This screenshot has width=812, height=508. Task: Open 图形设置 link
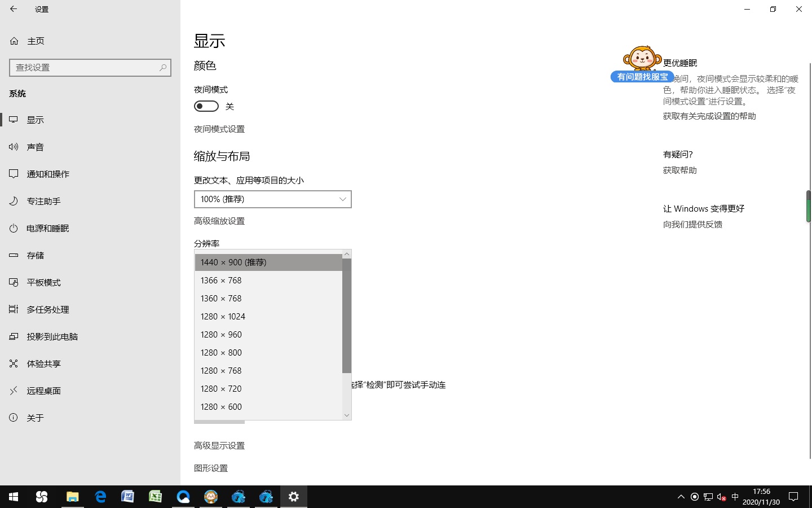(x=211, y=468)
